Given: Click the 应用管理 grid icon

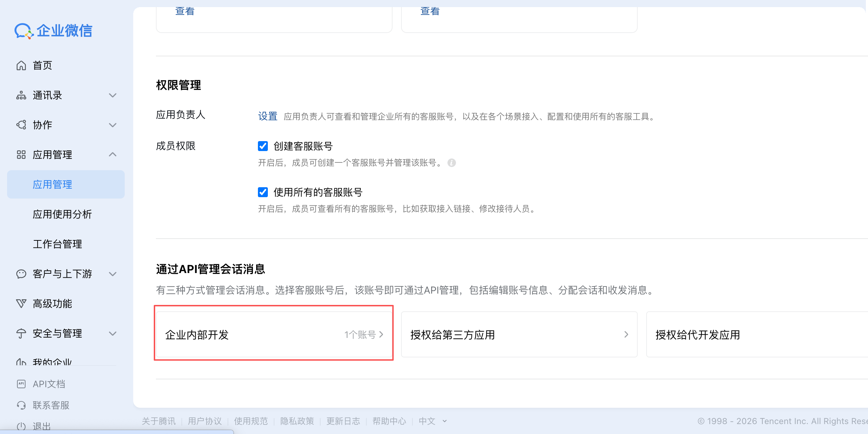Looking at the screenshot, I should [x=21, y=155].
